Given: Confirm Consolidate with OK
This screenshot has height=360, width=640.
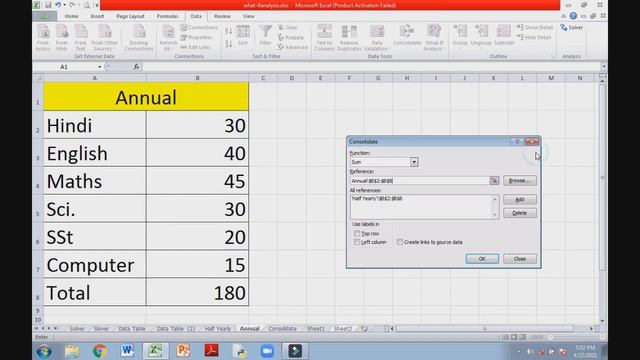Looking at the screenshot, I should tap(482, 259).
